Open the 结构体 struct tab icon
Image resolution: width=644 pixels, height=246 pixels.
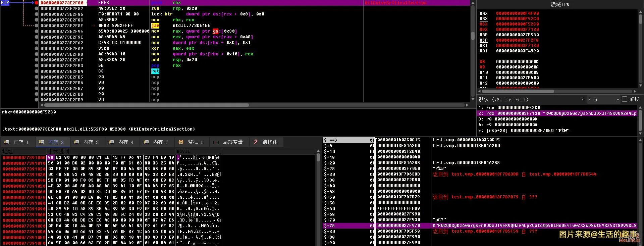[x=256, y=142]
